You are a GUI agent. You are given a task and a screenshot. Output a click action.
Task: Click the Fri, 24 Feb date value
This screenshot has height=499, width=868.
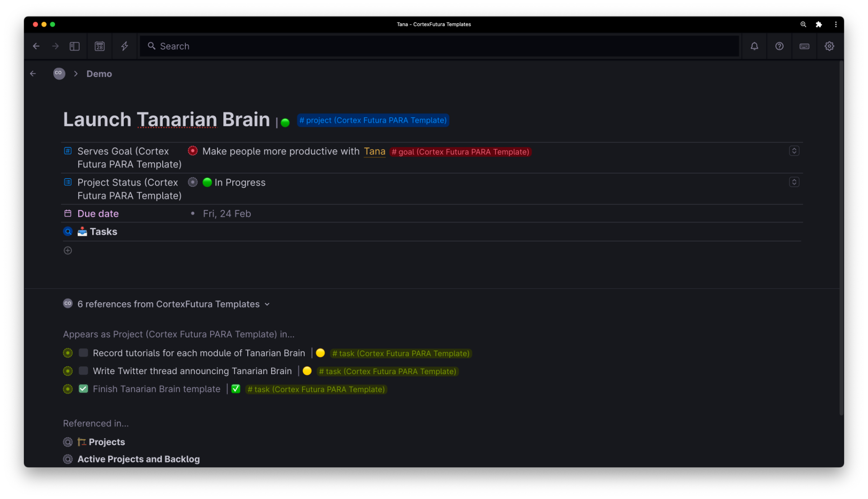click(x=227, y=214)
